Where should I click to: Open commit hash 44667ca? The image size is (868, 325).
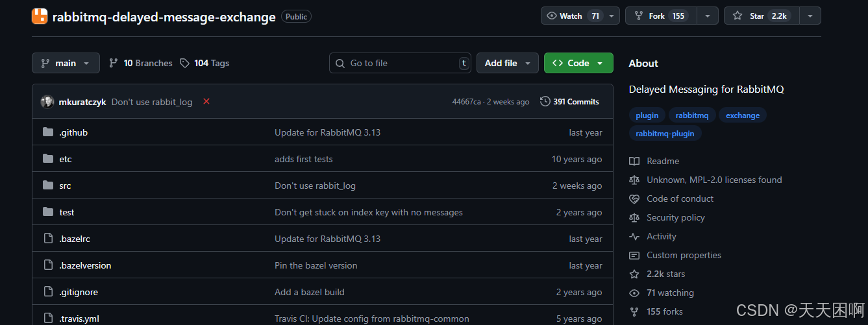tap(467, 102)
